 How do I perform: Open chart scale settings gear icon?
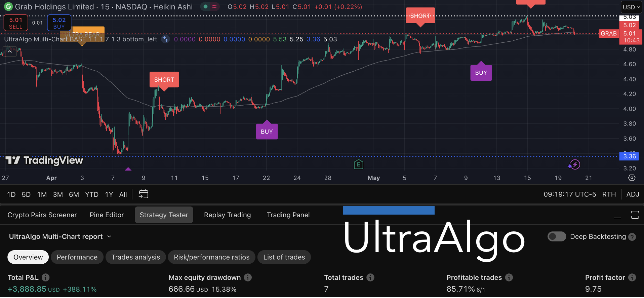pyautogui.click(x=632, y=178)
